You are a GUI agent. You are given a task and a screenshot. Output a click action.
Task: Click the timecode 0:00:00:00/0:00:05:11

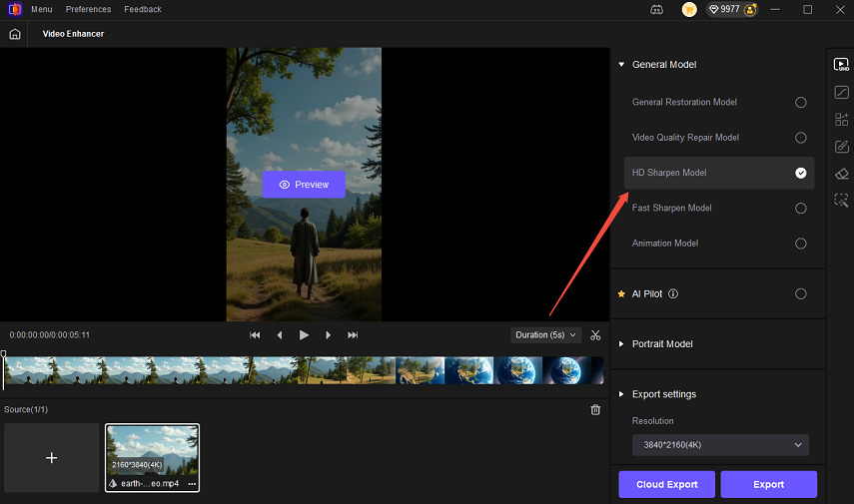pos(50,335)
